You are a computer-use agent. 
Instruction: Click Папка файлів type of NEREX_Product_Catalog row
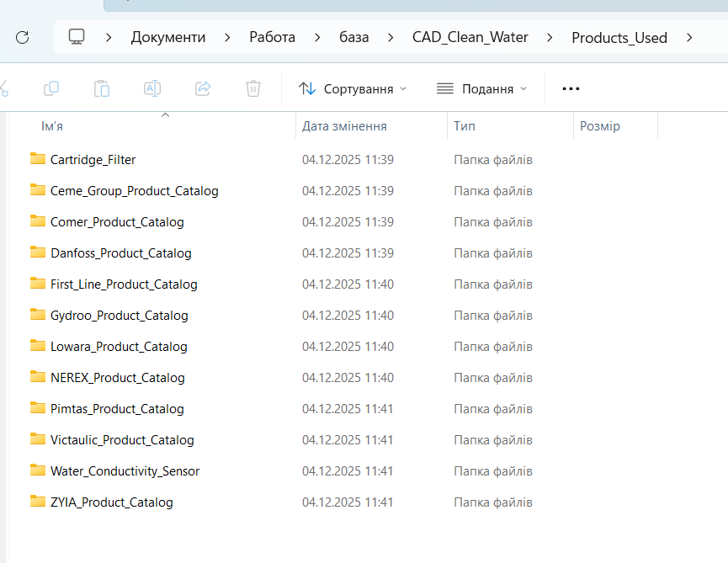point(493,378)
